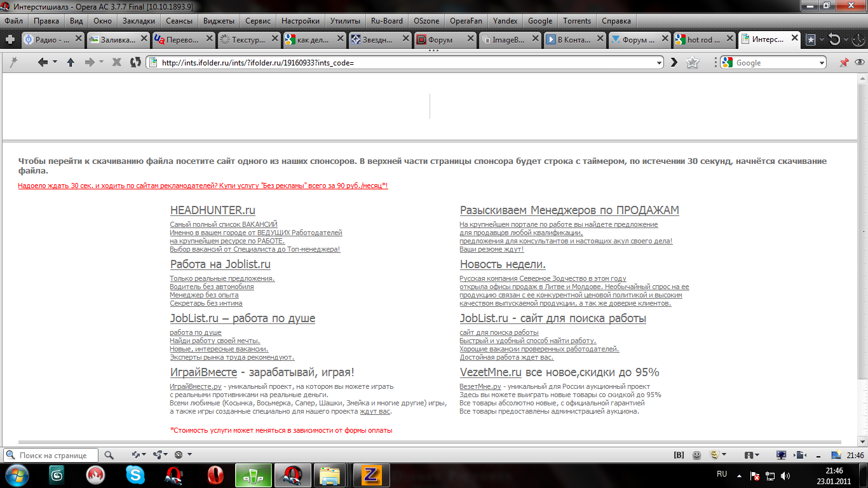Open forward history dropdown arrow
The image size is (868, 488).
pos(101,62)
